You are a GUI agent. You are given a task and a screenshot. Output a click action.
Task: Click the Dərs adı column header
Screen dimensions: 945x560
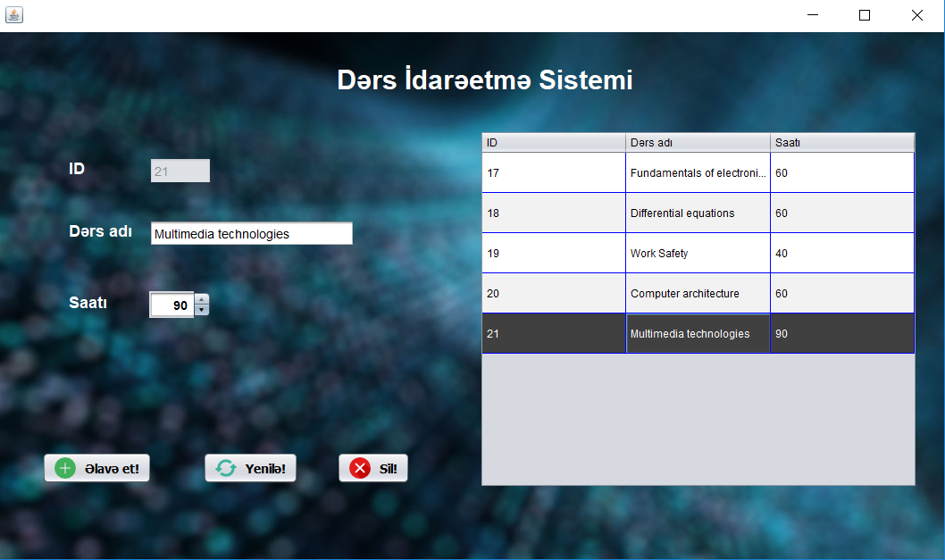pos(697,142)
